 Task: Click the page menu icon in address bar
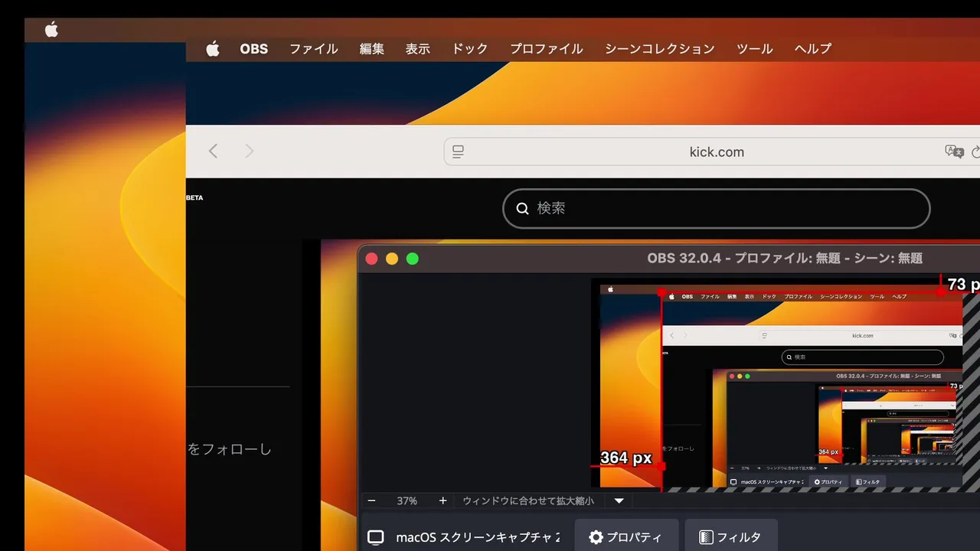coord(458,152)
